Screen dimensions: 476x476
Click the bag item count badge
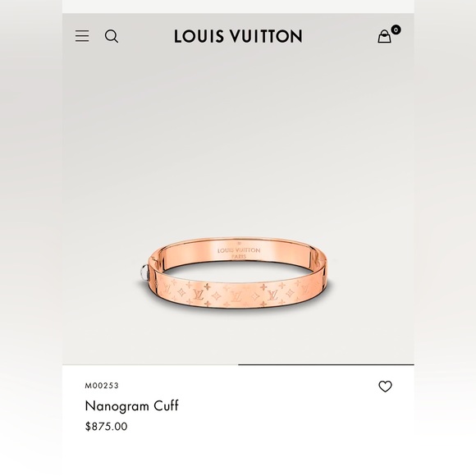396,30
